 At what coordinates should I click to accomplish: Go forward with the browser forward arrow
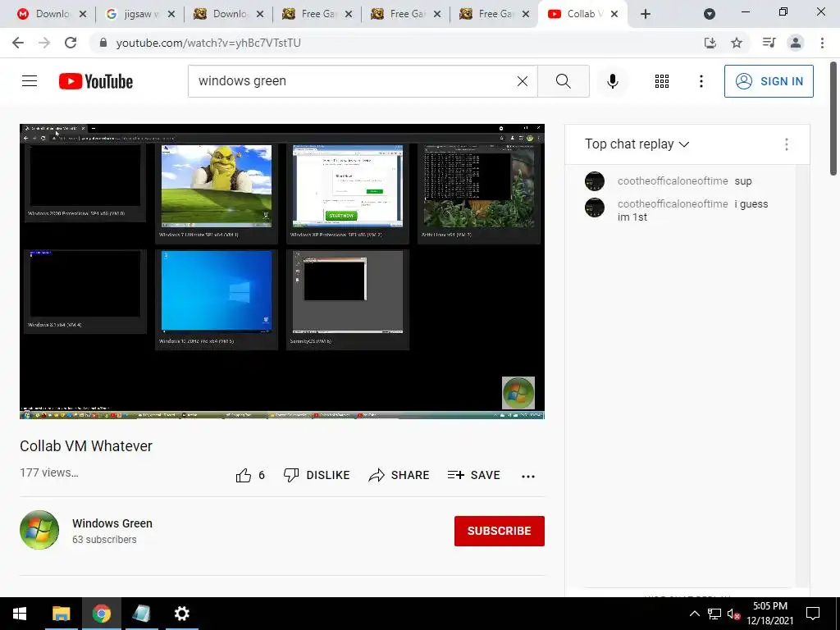(44, 43)
